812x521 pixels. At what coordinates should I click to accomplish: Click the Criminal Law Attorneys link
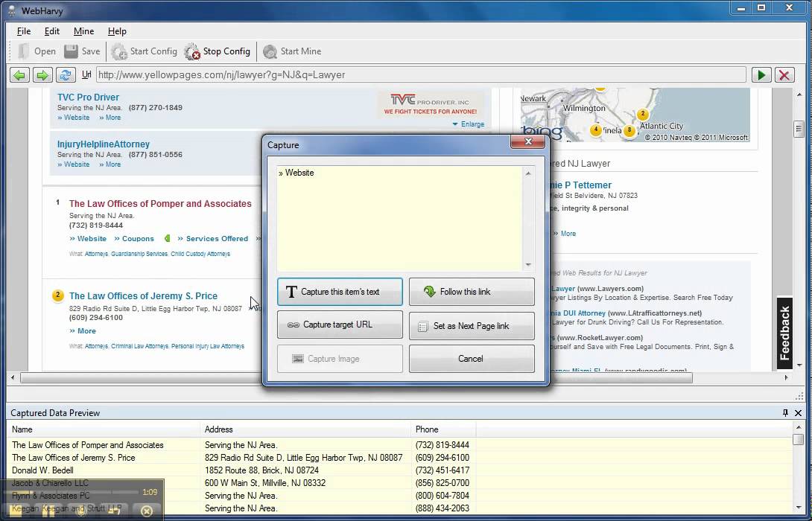point(140,346)
